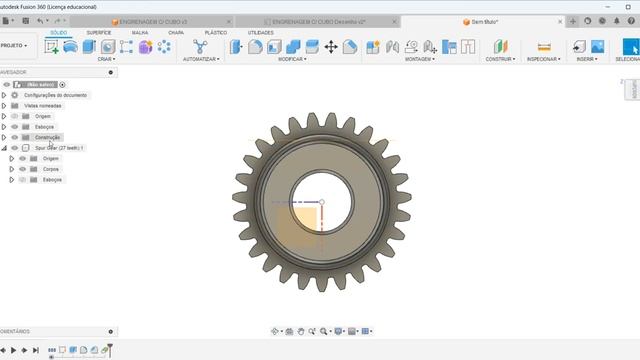640x360 pixels.
Task: Click the Look At icon
Action: (x=289, y=331)
